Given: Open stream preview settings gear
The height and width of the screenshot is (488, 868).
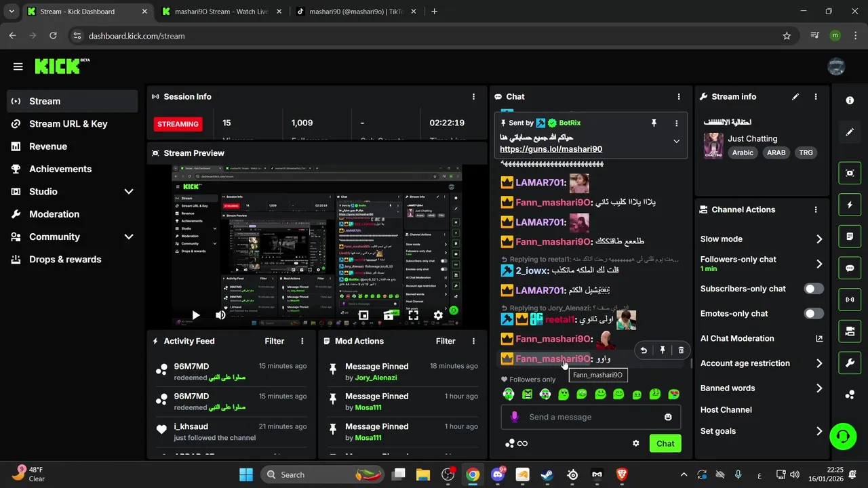Looking at the screenshot, I should [438, 315].
